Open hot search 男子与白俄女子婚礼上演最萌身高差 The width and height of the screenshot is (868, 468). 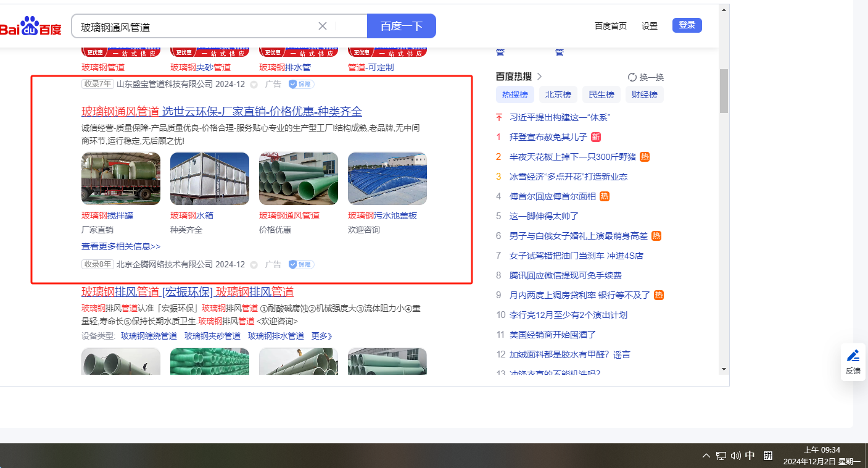[x=579, y=236]
